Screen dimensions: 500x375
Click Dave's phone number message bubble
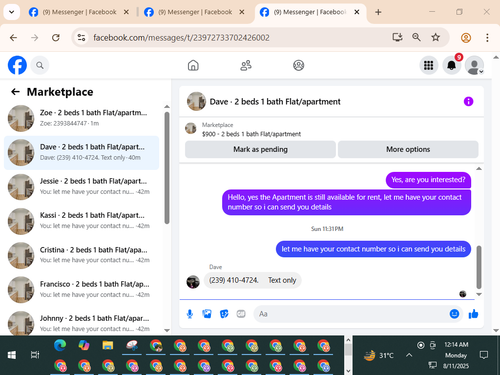point(253,280)
